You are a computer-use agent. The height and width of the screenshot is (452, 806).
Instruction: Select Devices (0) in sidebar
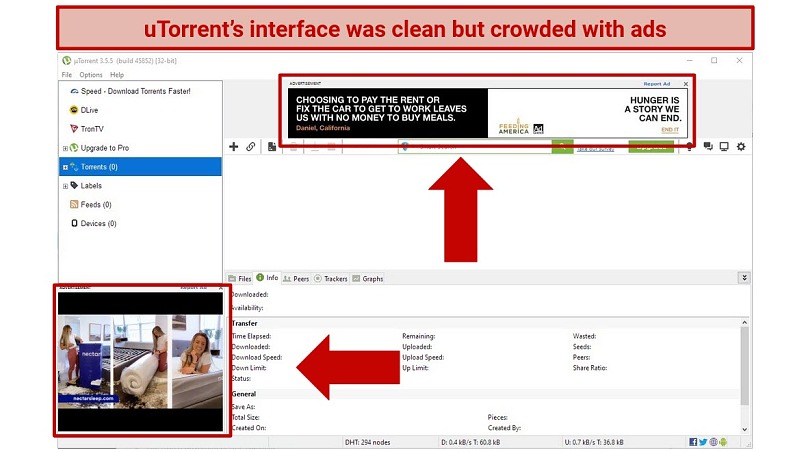94,223
